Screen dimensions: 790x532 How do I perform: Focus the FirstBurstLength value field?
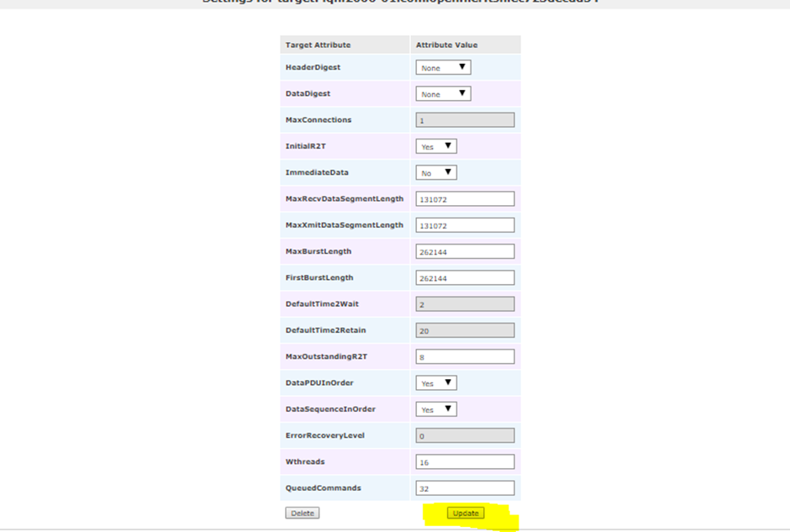465,277
